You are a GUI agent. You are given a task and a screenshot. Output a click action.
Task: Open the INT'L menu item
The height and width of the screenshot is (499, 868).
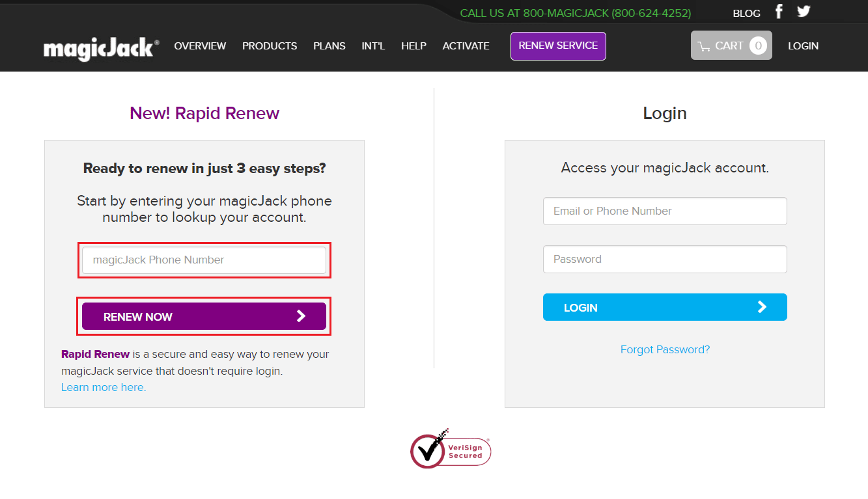coord(374,46)
